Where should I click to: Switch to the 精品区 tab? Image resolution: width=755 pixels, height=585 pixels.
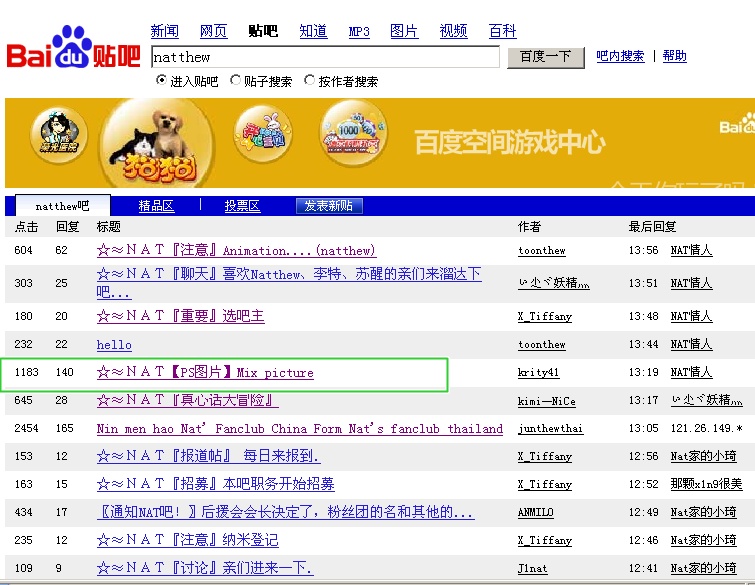[156, 206]
